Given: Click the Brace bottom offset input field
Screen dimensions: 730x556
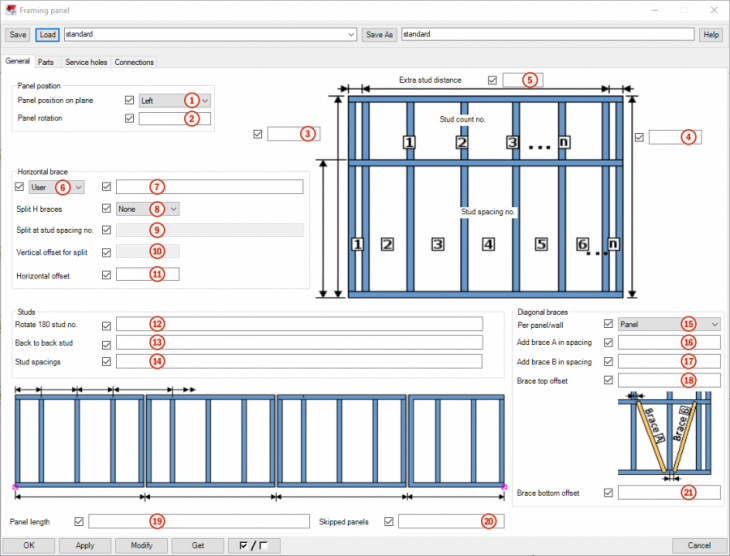Looking at the screenshot, I should pos(669,493).
